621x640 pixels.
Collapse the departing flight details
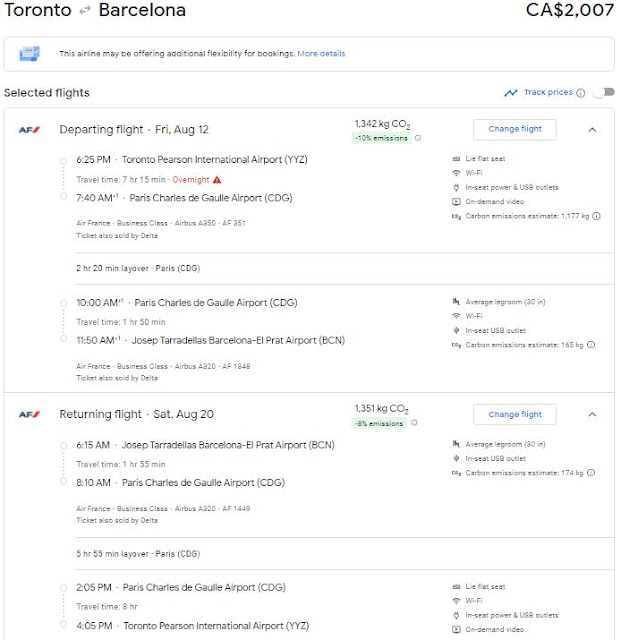(x=592, y=130)
